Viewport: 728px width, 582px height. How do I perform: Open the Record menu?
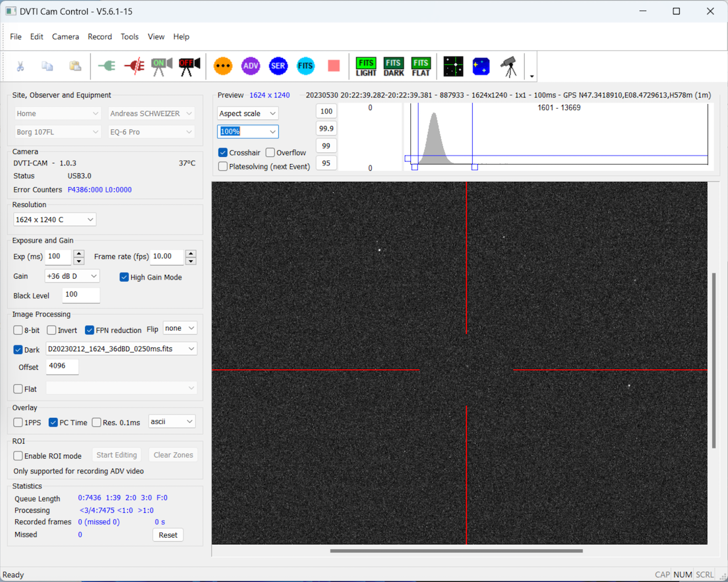coord(100,37)
